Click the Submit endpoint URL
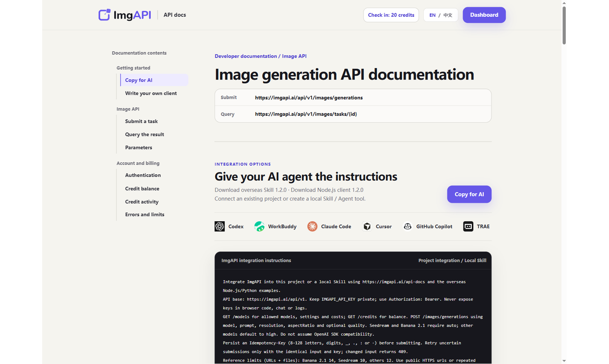Screen dimensions: 609x364 click(309, 98)
